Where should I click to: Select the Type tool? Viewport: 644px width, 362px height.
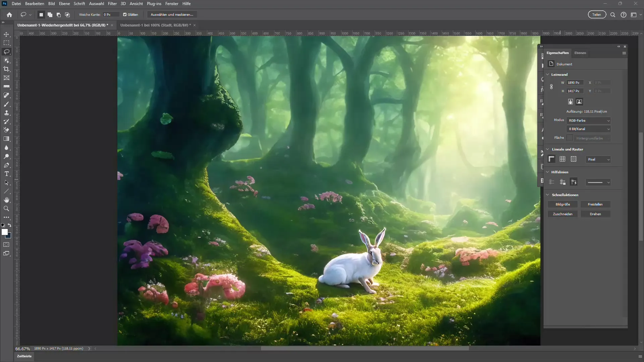[x=6, y=174]
